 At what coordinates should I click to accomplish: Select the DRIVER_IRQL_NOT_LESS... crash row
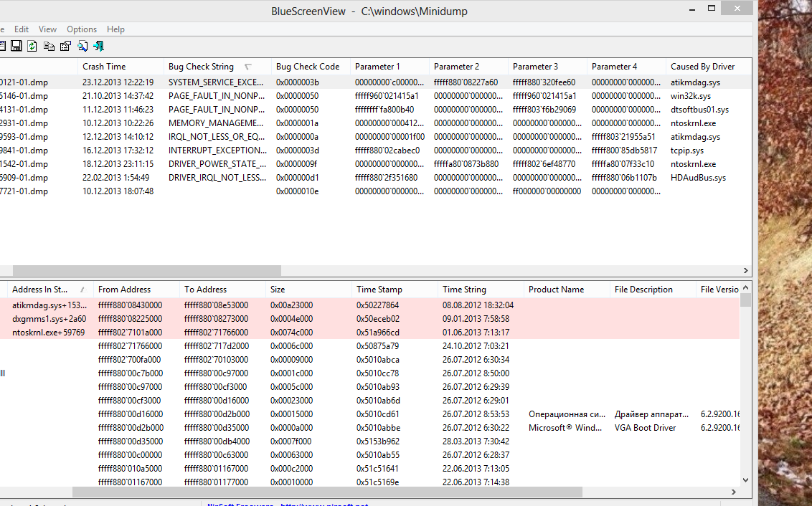pyautogui.click(x=375, y=178)
